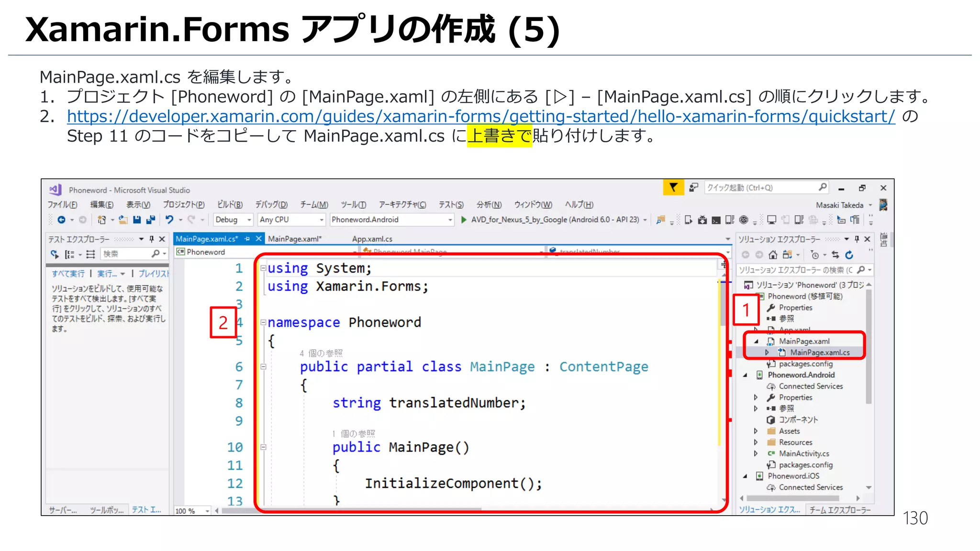Open the ツール(T) menu
980x551 pixels.
pos(354,205)
